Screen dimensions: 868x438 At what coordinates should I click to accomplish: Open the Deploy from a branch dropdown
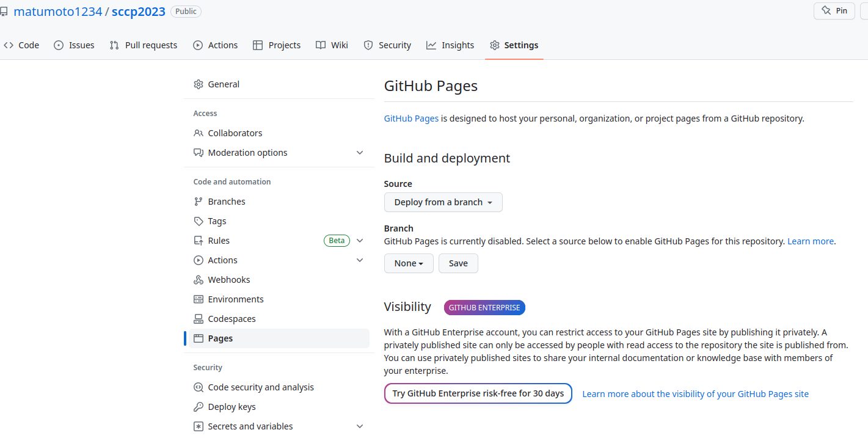443,202
